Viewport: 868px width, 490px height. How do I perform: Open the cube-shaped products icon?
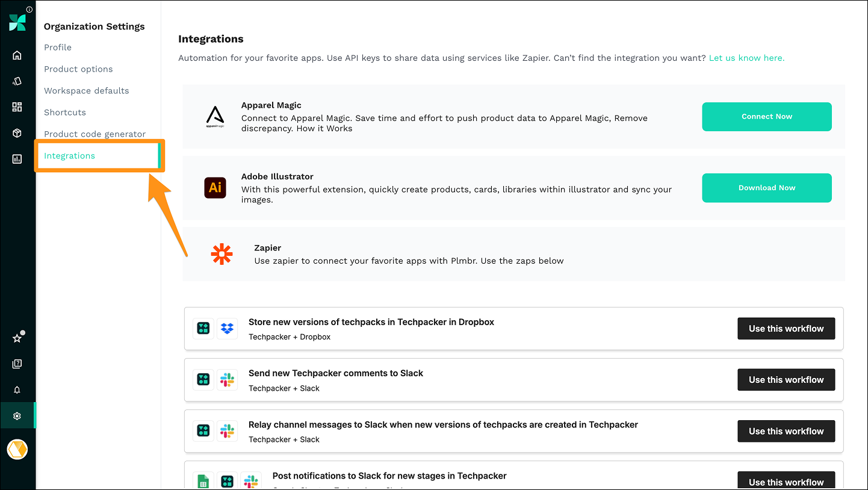pyautogui.click(x=17, y=133)
